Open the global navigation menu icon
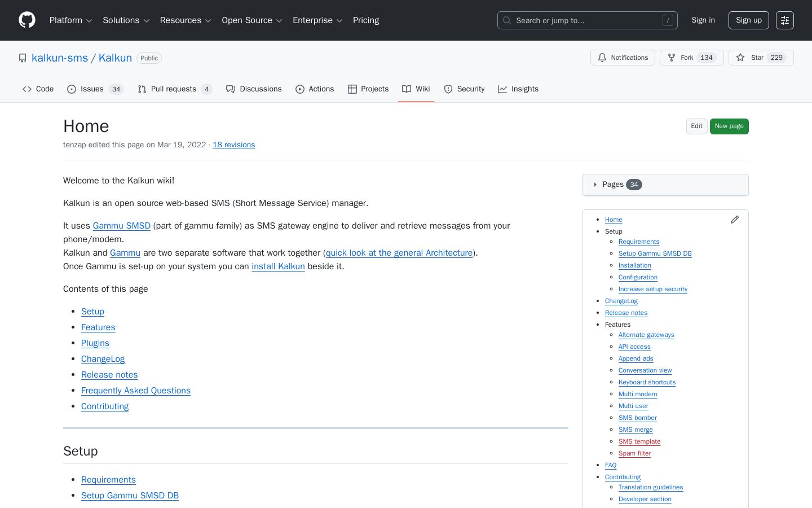 785,20
